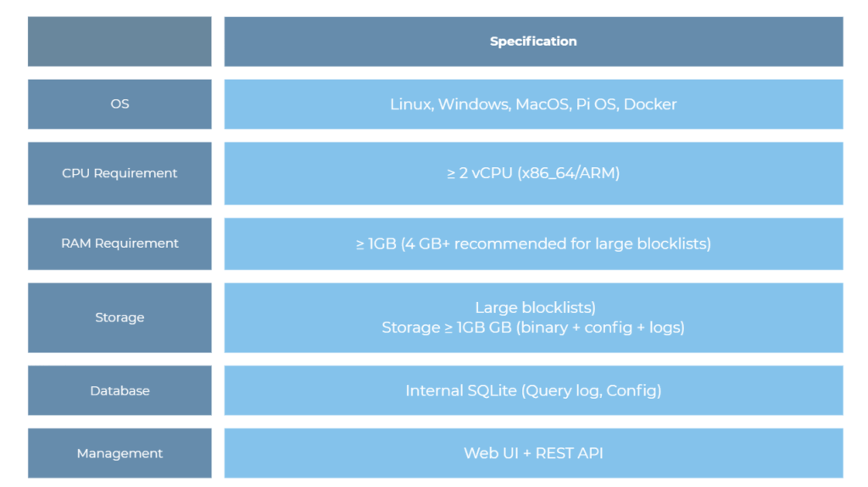Viewport: 868px width, 487px height.
Task: Click the word Linux in OS specification
Action: click(x=411, y=104)
